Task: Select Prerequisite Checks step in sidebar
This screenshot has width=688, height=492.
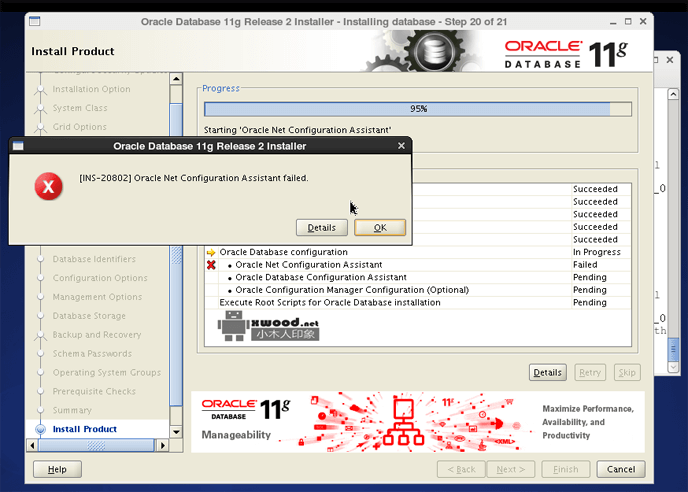Action: click(93, 391)
